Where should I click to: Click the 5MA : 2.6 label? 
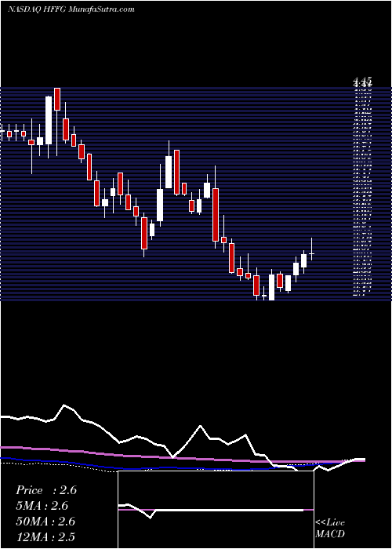(42, 506)
